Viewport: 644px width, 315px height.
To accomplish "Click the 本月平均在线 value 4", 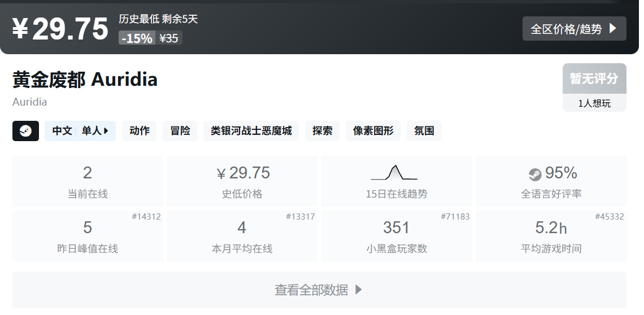I will pyautogui.click(x=242, y=228).
